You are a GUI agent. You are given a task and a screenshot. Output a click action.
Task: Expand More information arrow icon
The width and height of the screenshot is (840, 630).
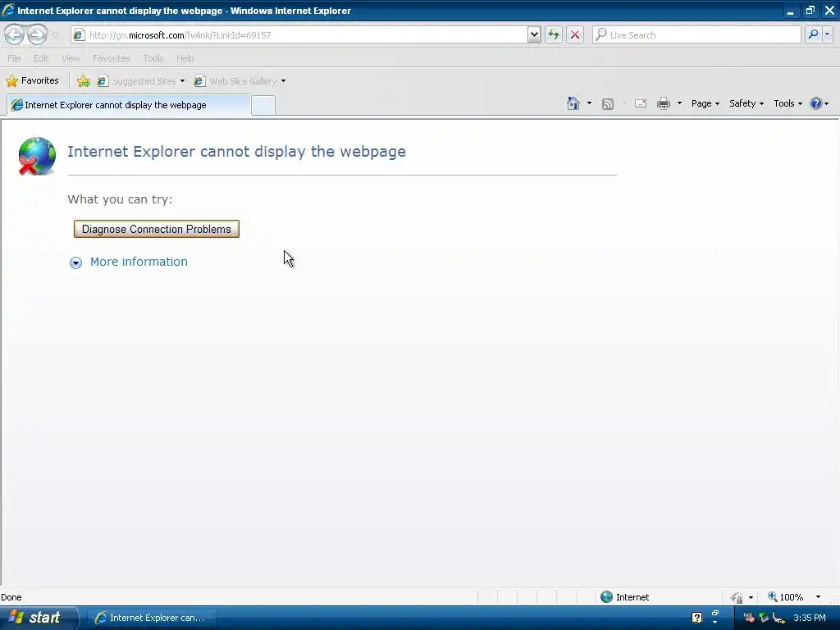pyautogui.click(x=75, y=262)
